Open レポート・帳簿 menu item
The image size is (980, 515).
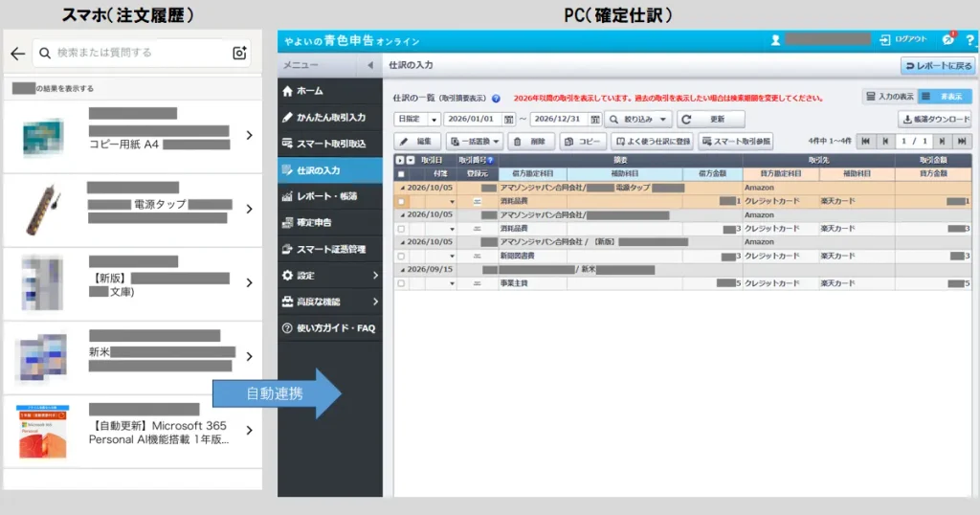click(x=330, y=196)
